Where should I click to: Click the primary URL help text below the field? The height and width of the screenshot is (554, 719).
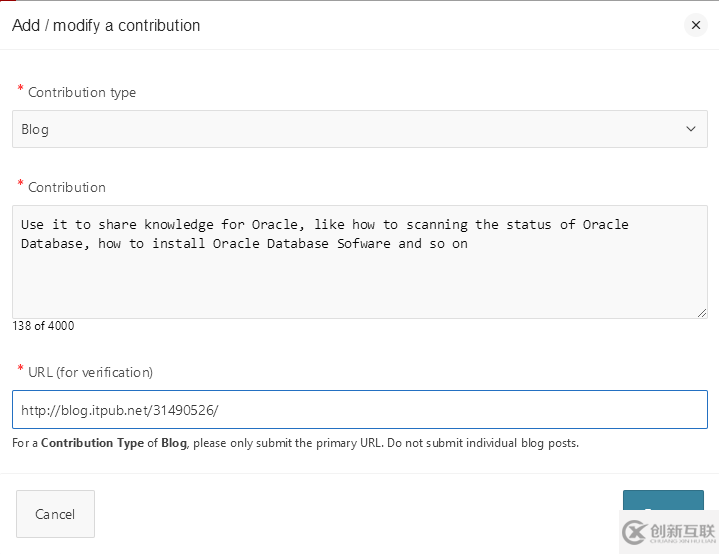295,443
